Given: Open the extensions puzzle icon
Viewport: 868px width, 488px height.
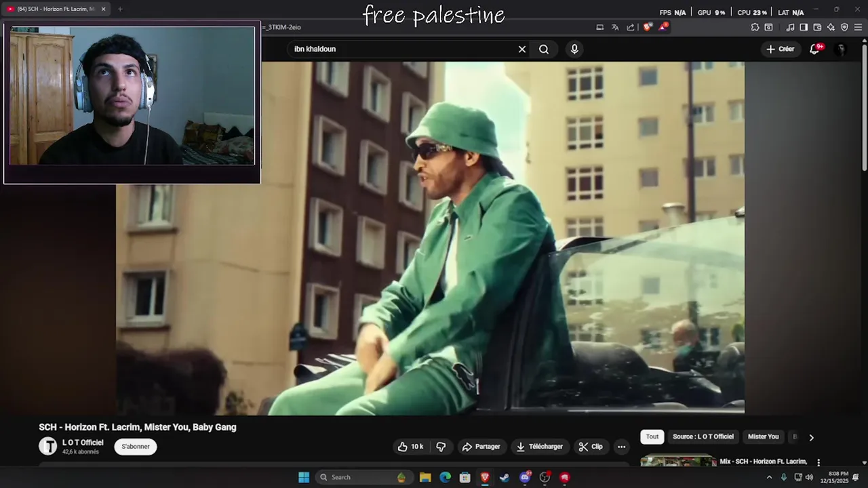Looking at the screenshot, I should [755, 27].
